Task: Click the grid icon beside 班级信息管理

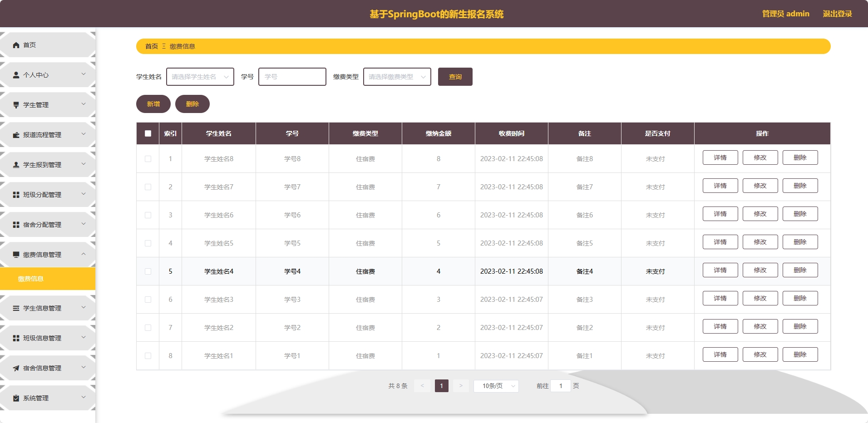Action: pos(16,338)
